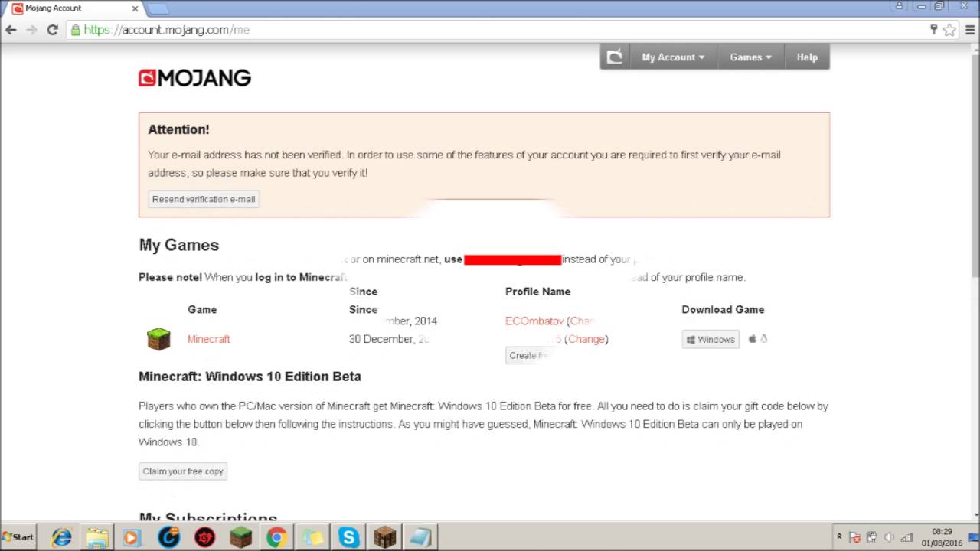Expand the My Account dropdown
The image size is (980, 551).
coord(673,57)
